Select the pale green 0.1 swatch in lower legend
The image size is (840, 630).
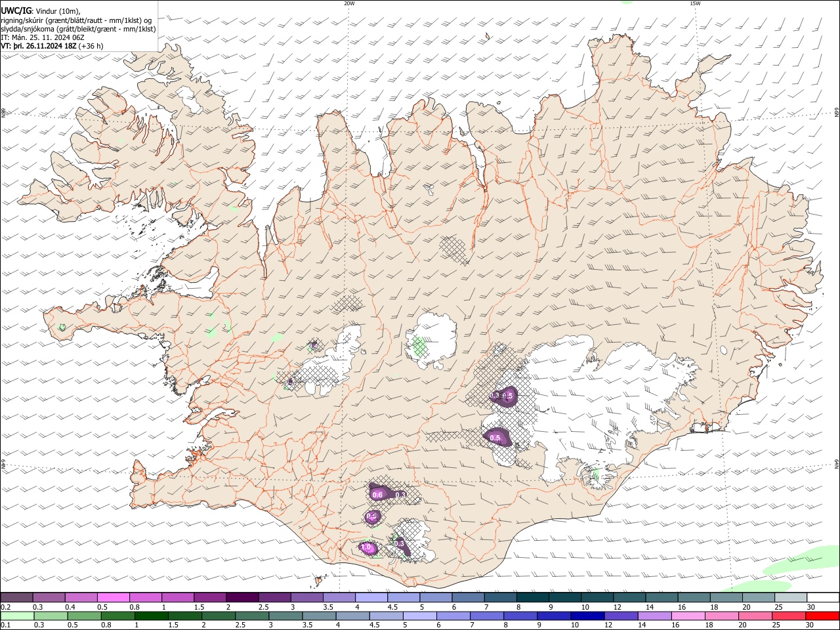pos(17,616)
